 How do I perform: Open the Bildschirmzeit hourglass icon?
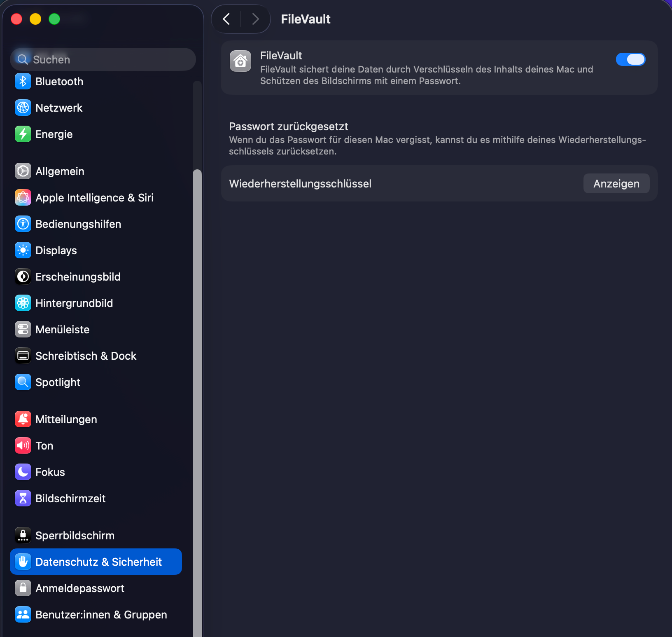[23, 499]
